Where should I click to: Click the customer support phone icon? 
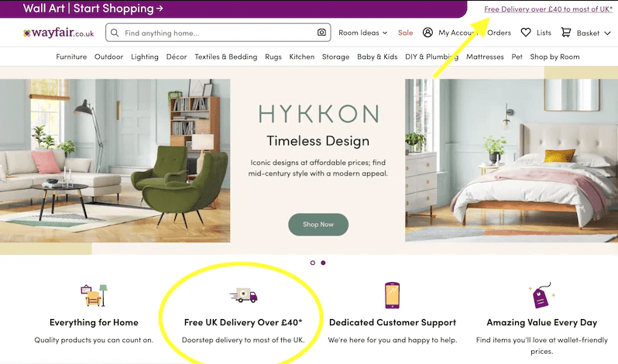(392, 295)
